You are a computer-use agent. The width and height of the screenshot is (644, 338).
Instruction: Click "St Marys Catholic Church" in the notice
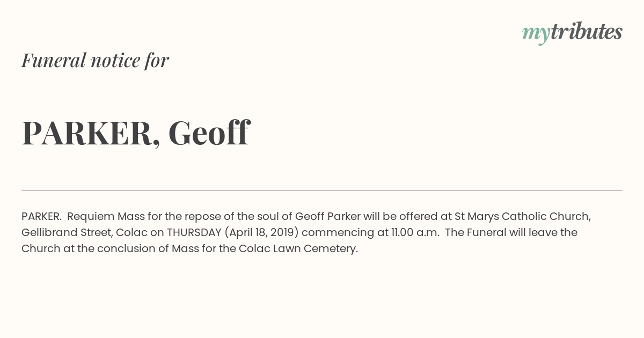(521, 216)
